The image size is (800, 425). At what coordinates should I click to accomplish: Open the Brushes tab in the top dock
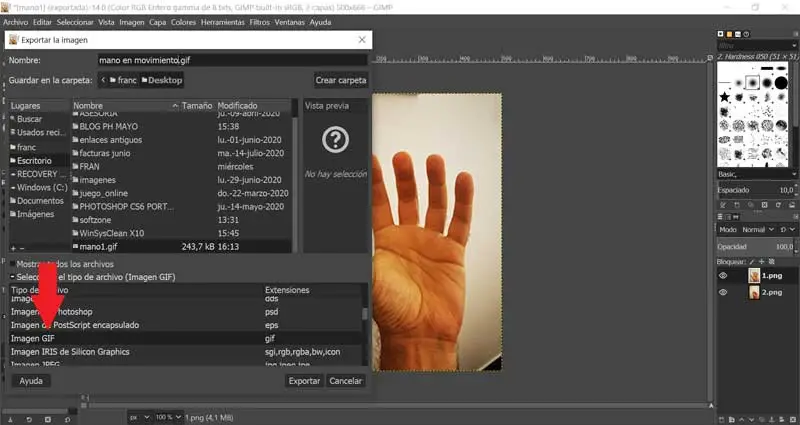pos(720,34)
